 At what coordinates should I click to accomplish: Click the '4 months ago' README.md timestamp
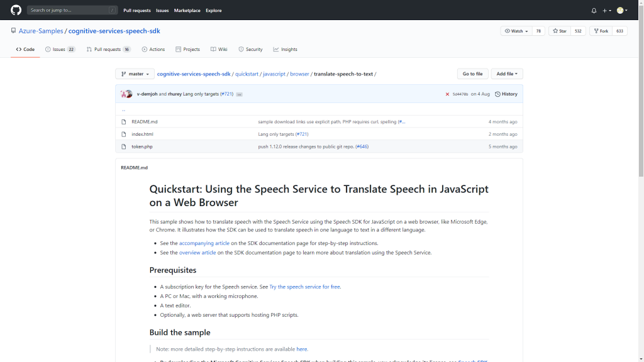502,122
